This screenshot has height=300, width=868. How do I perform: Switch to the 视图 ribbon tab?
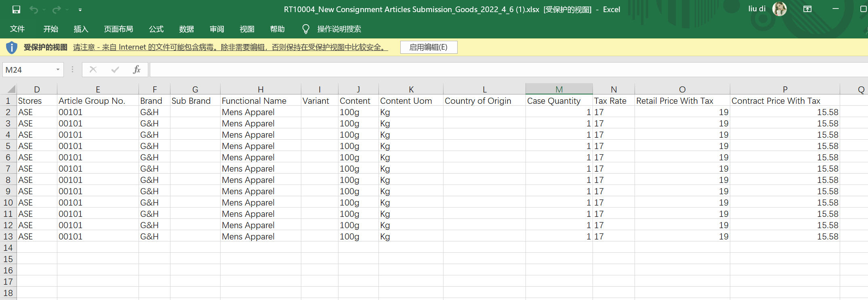[247, 29]
